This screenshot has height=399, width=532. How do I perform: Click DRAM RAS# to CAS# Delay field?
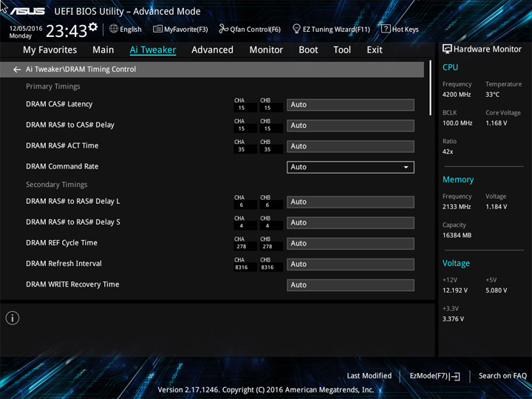pos(350,126)
